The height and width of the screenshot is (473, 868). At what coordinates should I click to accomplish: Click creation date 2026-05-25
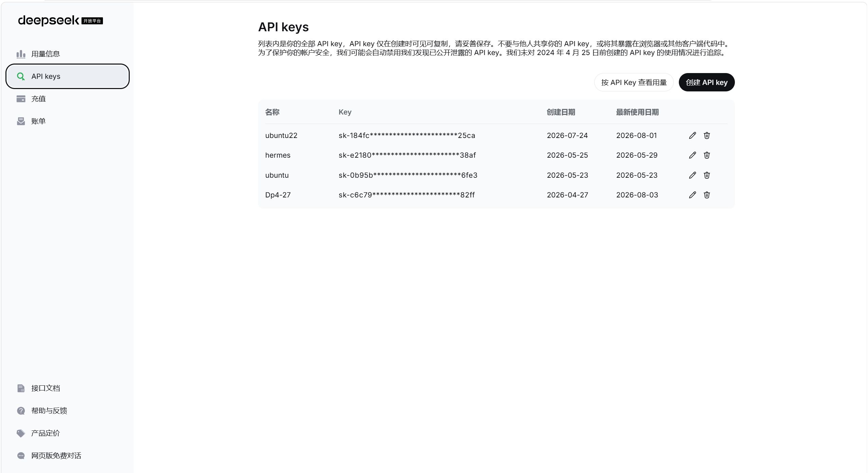click(x=567, y=155)
